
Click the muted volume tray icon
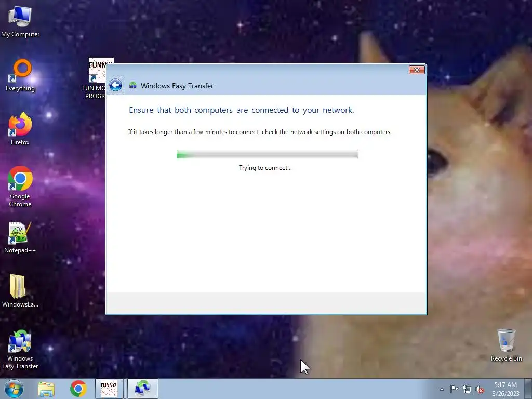pos(480,389)
